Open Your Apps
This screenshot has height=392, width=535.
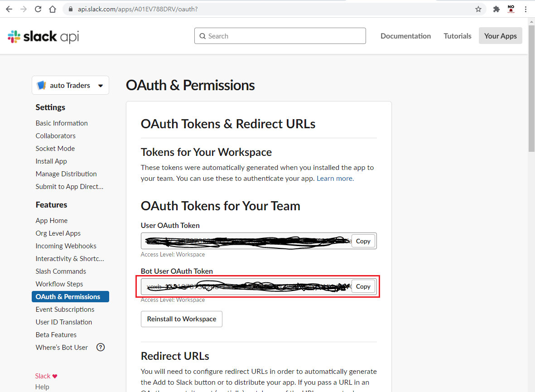[x=500, y=36]
